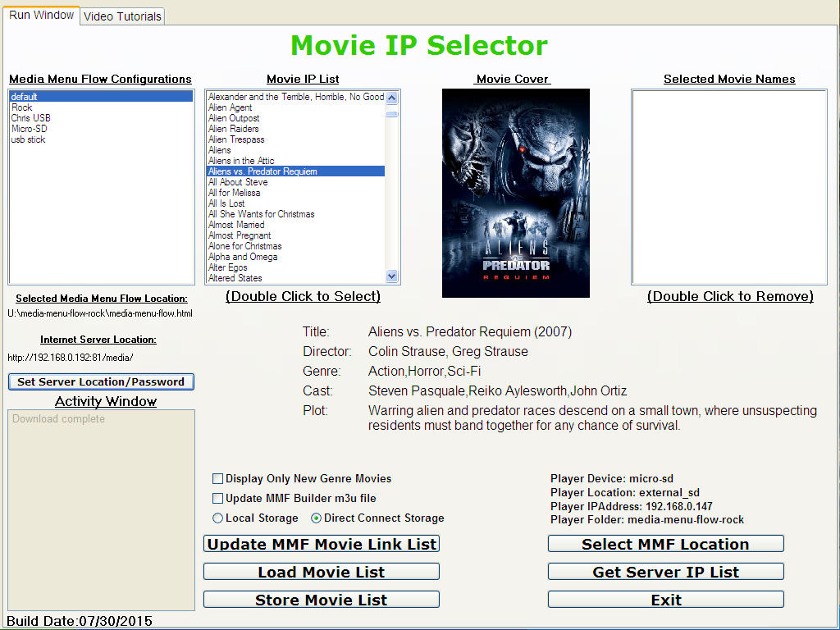The width and height of the screenshot is (840, 630).
Task: Select All About Steve in the list
Action: 295,182
